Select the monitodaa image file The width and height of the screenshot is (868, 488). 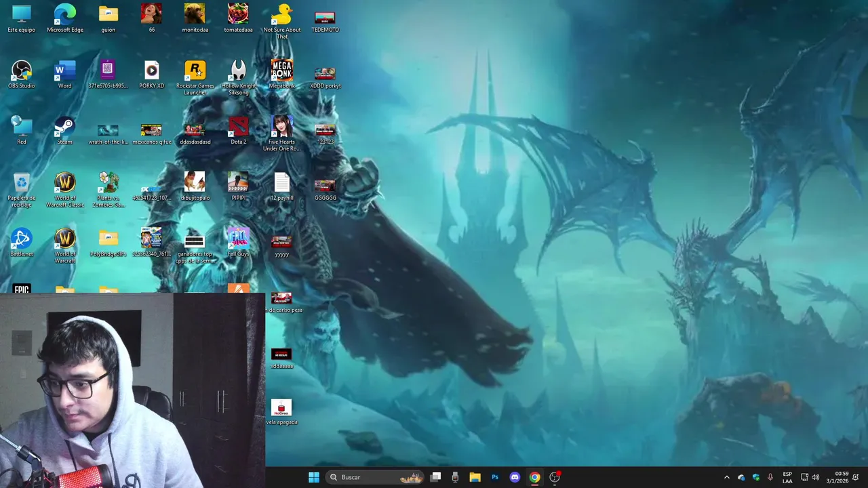click(x=195, y=18)
